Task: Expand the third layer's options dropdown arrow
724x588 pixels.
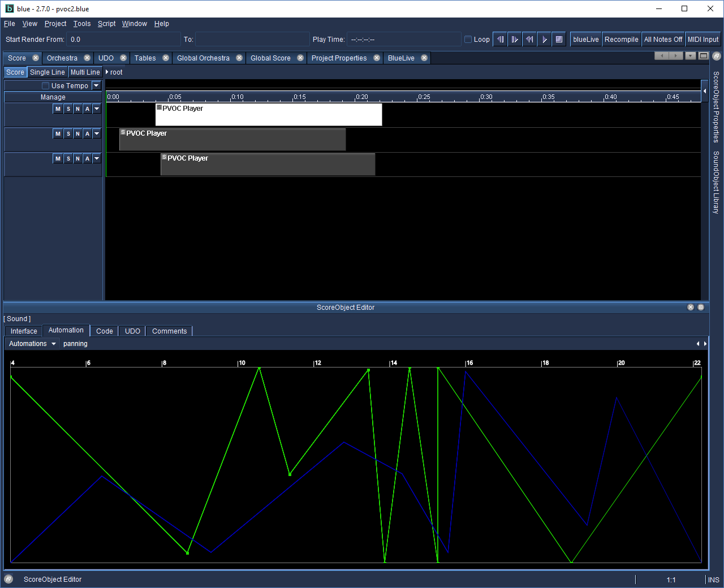Action: (x=97, y=159)
